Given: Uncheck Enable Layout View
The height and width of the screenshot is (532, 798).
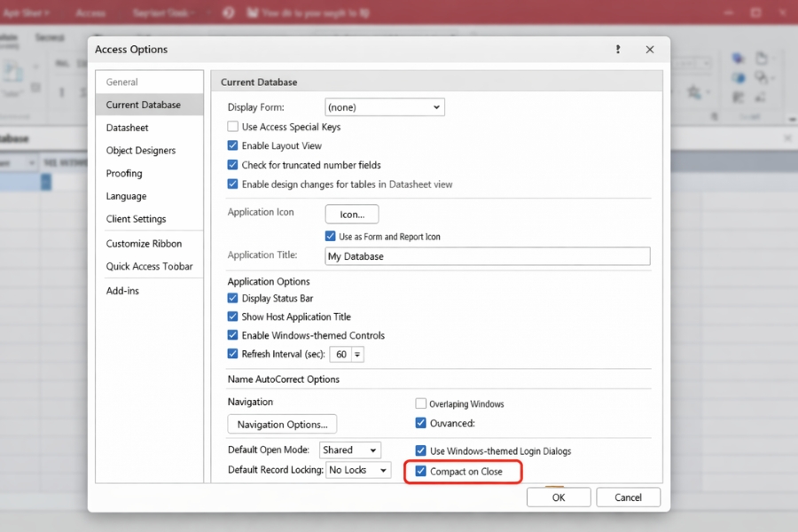Looking at the screenshot, I should coord(233,145).
